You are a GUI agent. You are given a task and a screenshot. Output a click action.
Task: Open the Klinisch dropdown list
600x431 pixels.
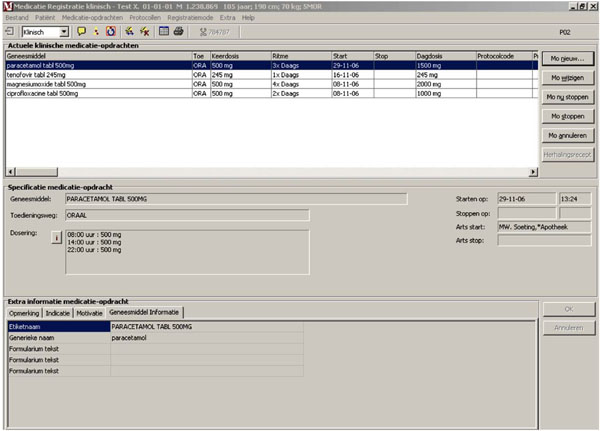pos(65,32)
